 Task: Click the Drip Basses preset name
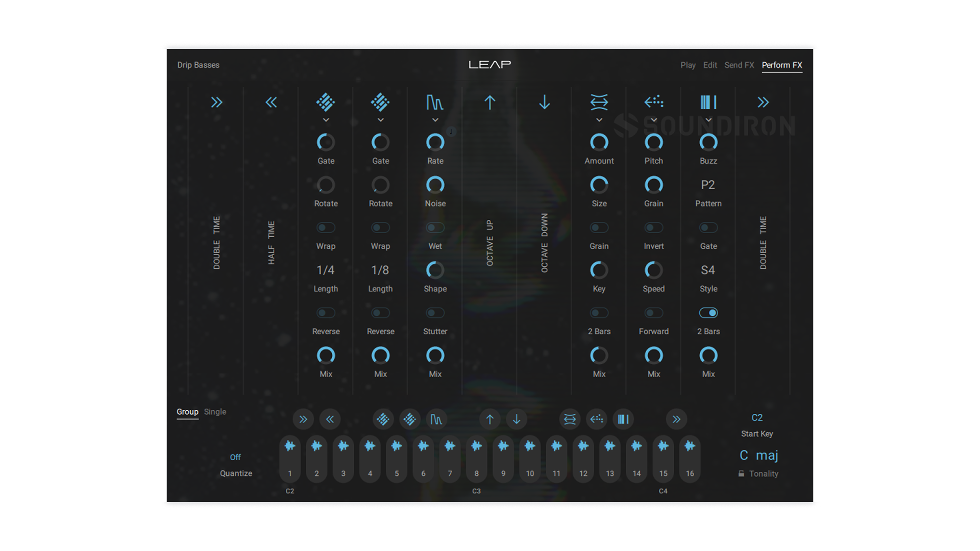point(198,65)
